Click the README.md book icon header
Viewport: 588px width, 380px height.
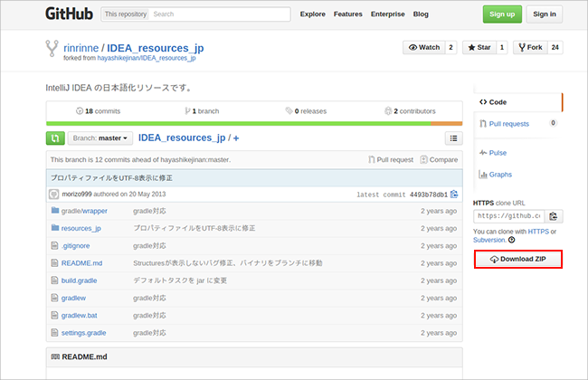coord(55,356)
